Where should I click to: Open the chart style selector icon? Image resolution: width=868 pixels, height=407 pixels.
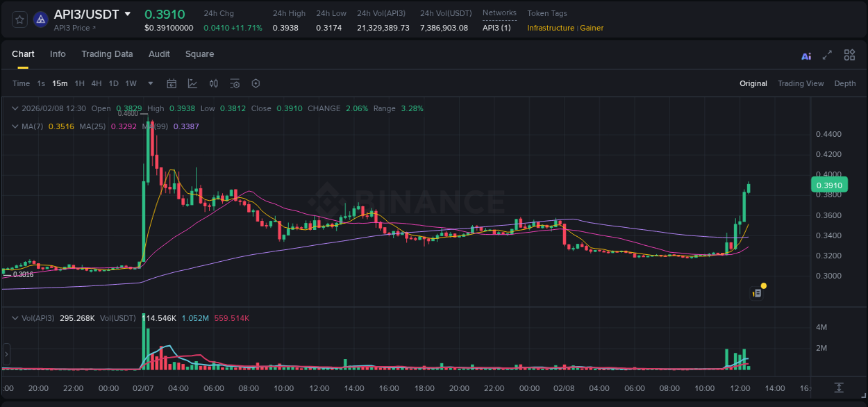pos(191,83)
